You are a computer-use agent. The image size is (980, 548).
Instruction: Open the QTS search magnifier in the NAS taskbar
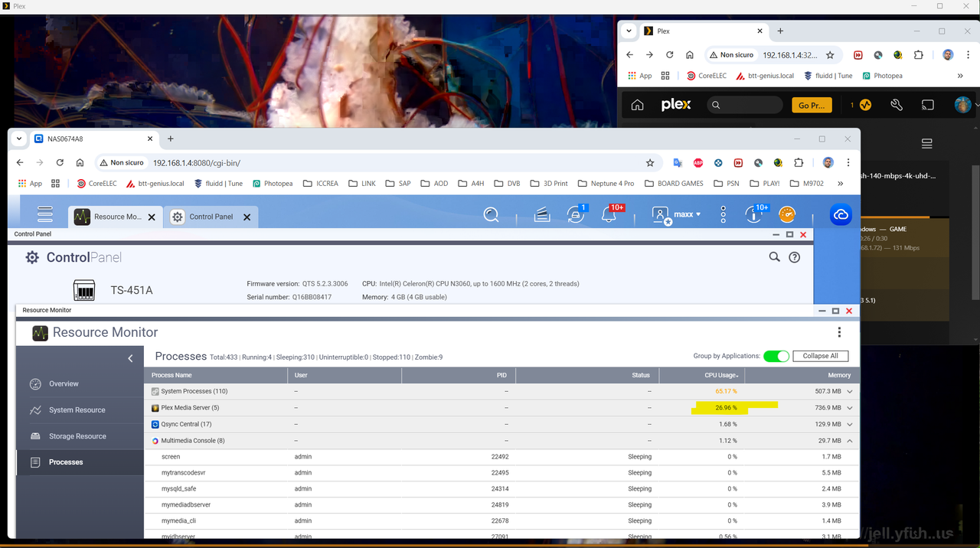coord(492,215)
